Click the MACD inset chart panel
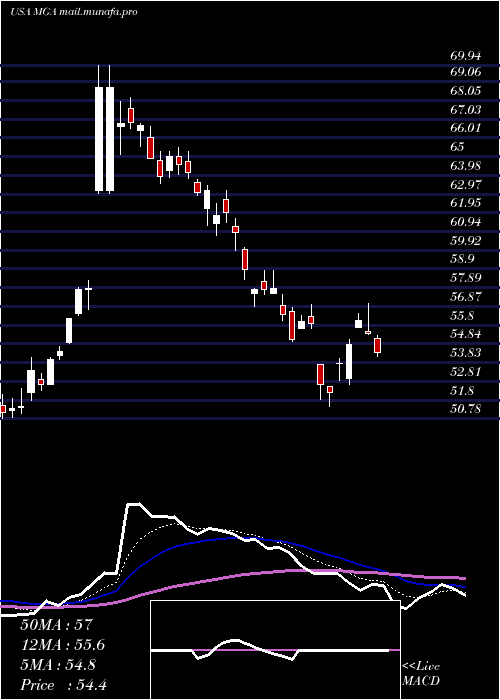 click(x=275, y=650)
